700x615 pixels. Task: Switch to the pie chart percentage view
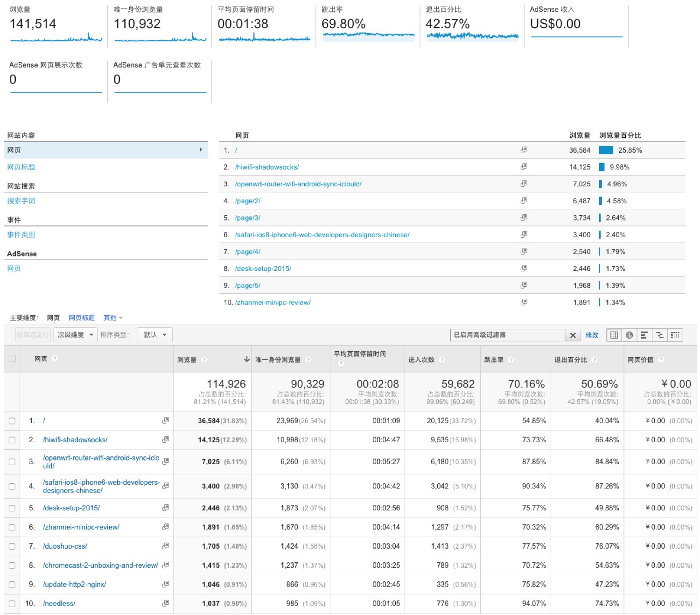click(629, 335)
